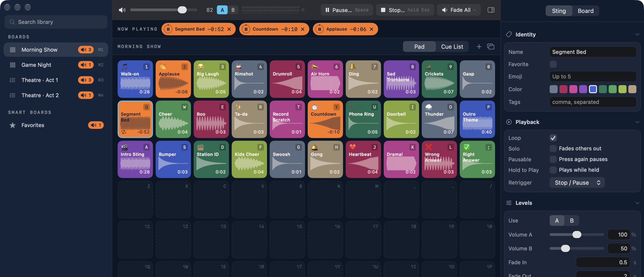The height and width of the screenshot is (277, 644).
Task: Click the master volume speaker icon
Action: [x=122, y=10]
